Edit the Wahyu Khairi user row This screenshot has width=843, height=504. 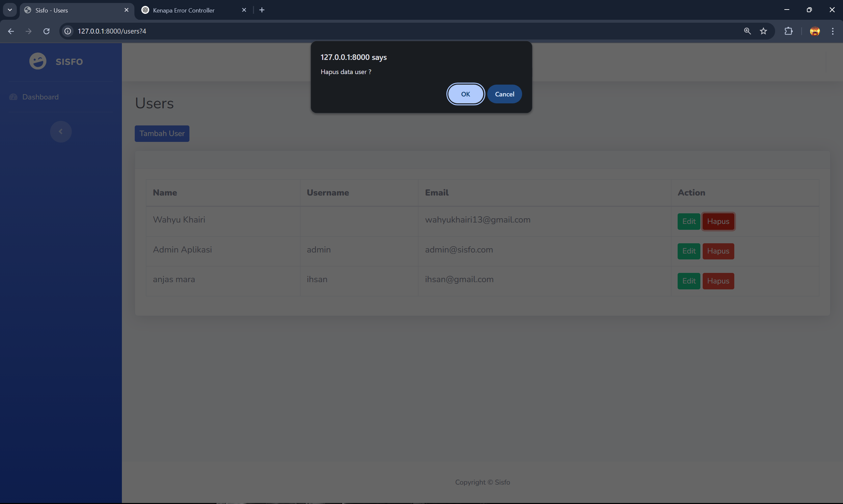(688, 222)
